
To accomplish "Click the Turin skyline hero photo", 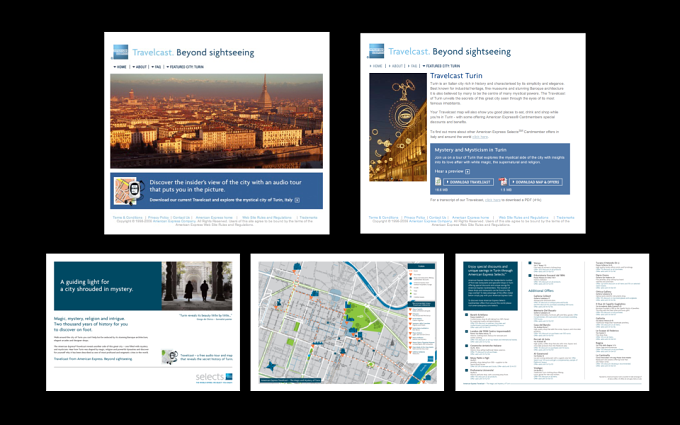I will (x=216, y=121).
